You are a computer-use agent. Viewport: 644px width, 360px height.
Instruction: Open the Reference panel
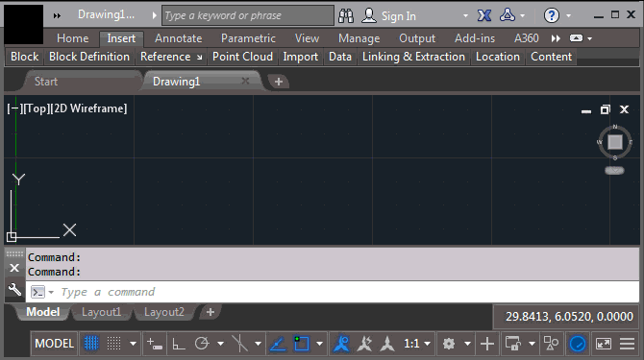(x=171, y=57)
